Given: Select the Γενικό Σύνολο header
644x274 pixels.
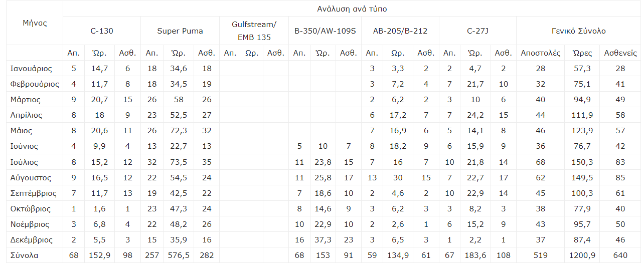Looking at the screenshot, I should tap(578, 31).
